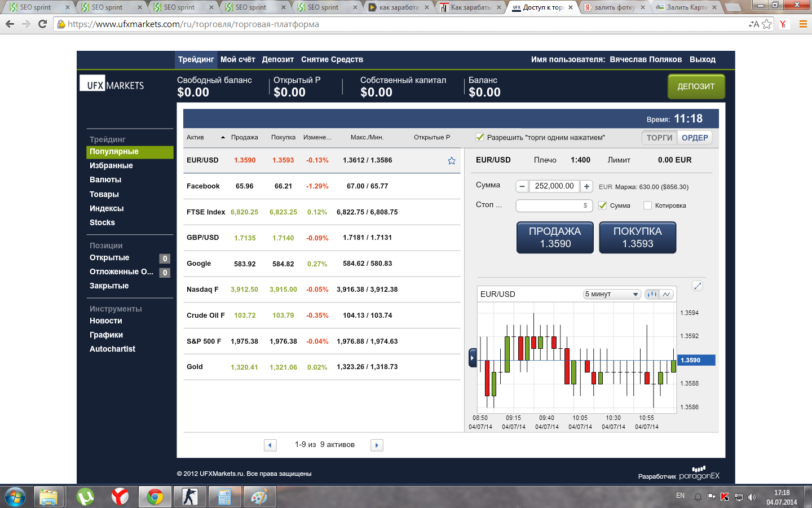Click the volume icon in system tray
The image size is (812, 508).
click(x=752, y=497)
